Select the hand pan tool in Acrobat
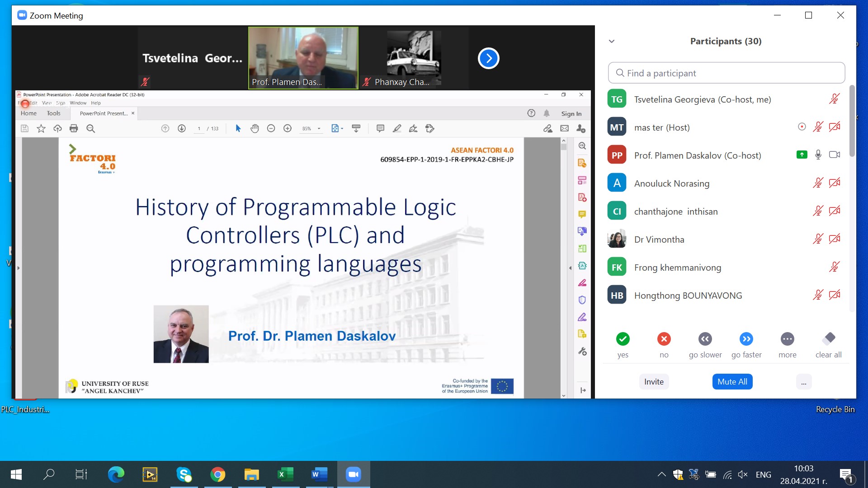This screenshot has height=488, width=868. (x=255, y=129)
